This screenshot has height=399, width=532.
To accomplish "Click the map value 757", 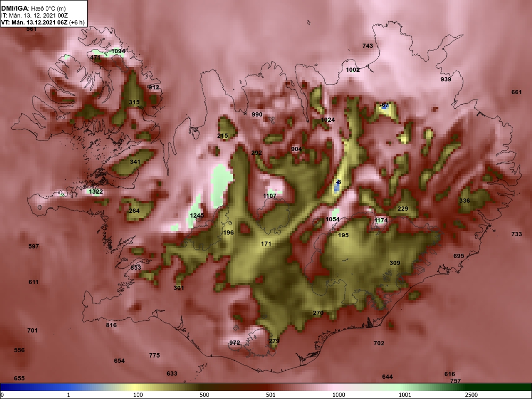I will point(455,381).
